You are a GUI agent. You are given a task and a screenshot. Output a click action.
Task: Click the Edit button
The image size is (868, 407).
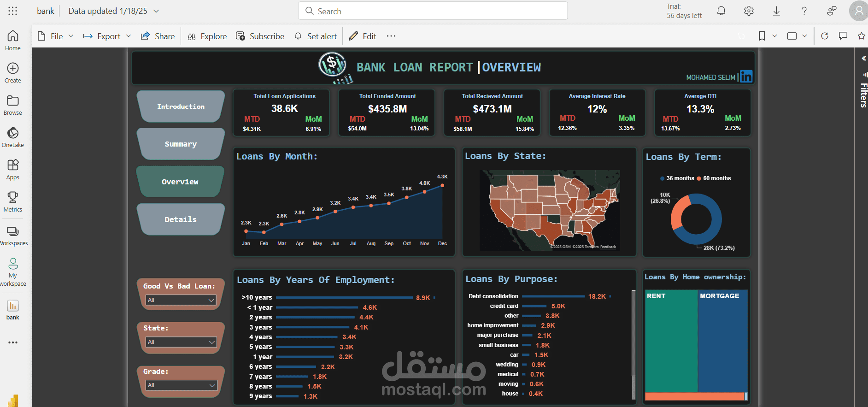coord(363,36)
